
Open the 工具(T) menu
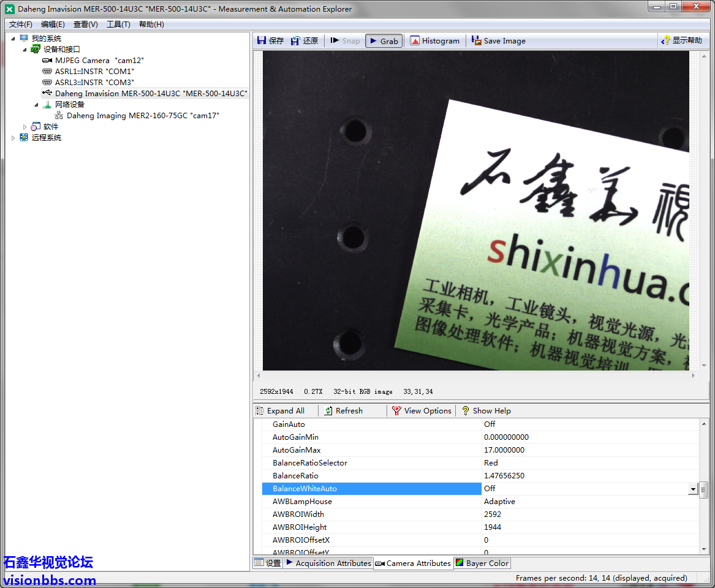tap(118, 24)
